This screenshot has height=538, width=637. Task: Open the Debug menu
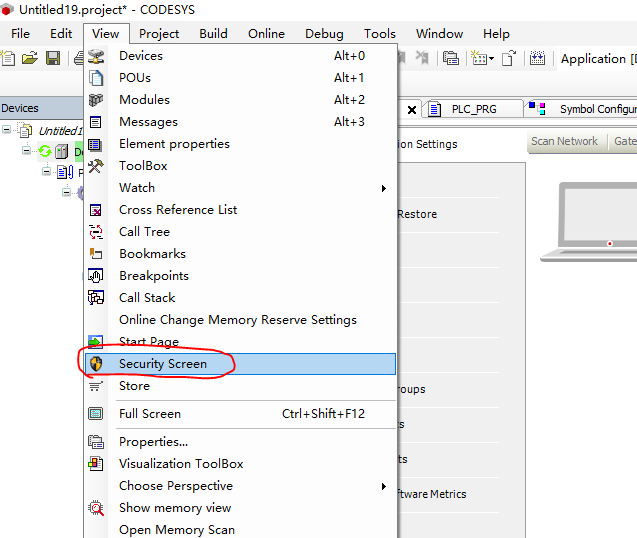(x=324, y=34)
